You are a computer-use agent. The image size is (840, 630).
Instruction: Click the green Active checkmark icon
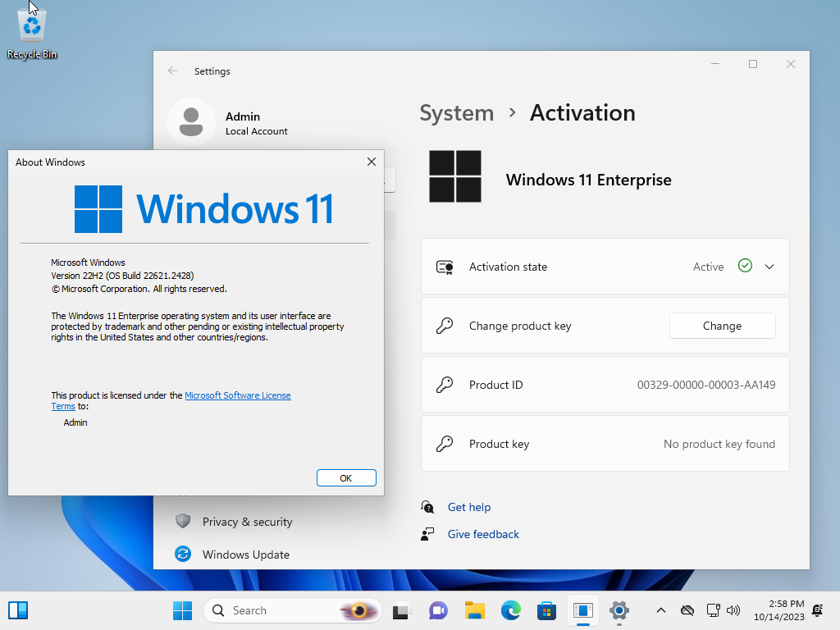[745, 266]
